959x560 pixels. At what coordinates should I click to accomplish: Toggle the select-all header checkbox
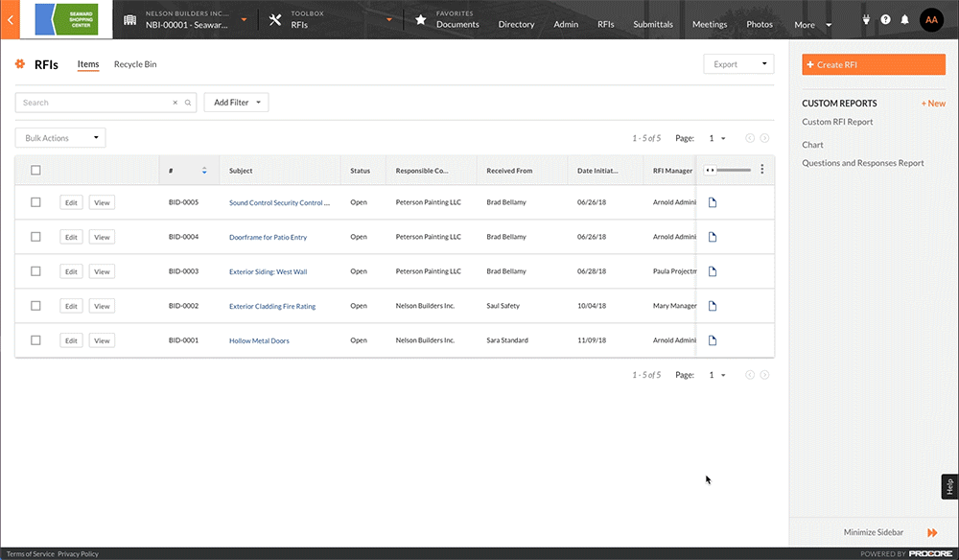point(35,171)
